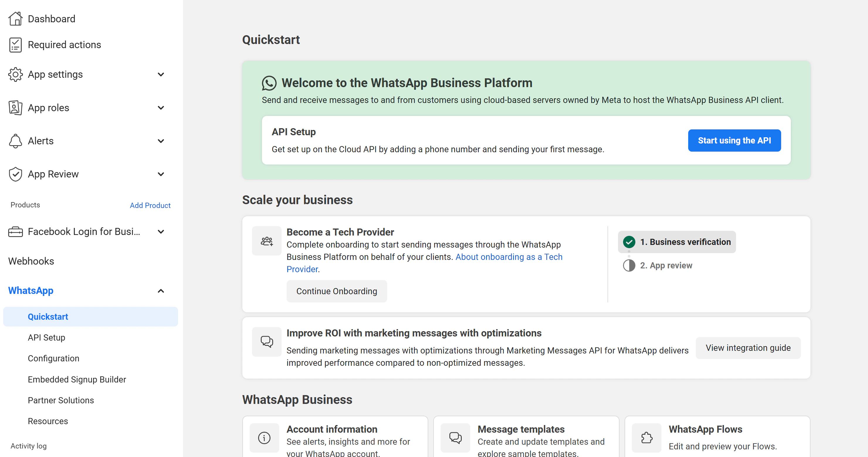Click the marketing messages chat icon
This screenshot has width=868, height=457.
point(267,342)
